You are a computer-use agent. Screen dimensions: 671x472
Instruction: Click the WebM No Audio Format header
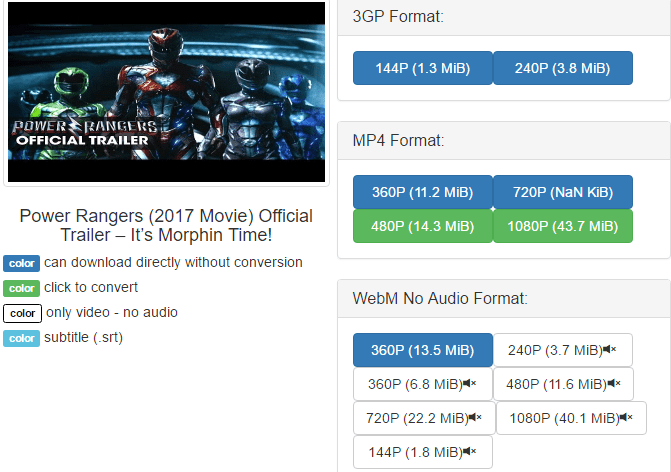504,298
